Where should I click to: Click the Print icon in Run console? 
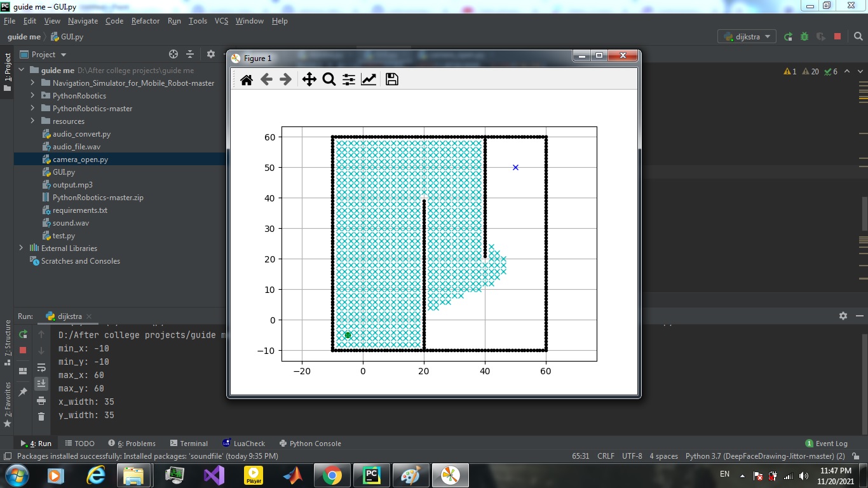pyautogui.click(x=41, y=400)
